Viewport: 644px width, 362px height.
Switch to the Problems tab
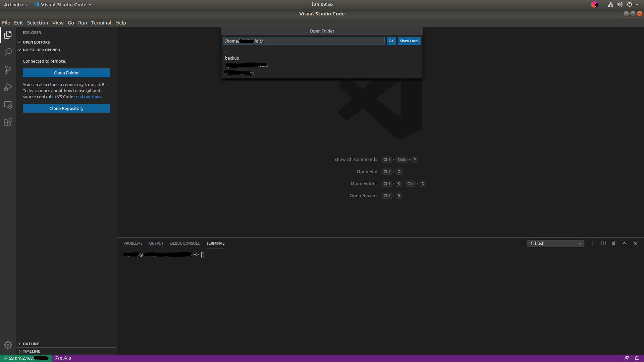(133, 243)
